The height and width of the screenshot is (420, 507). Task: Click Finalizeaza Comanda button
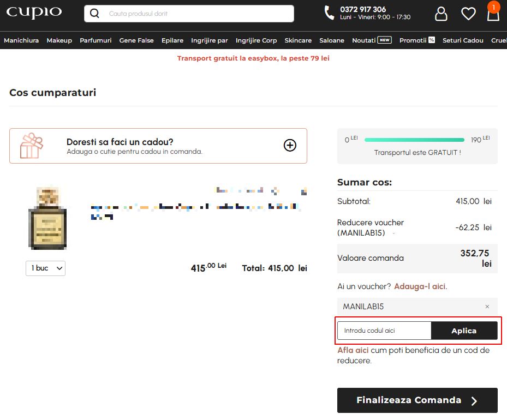[x=417, y=400]
